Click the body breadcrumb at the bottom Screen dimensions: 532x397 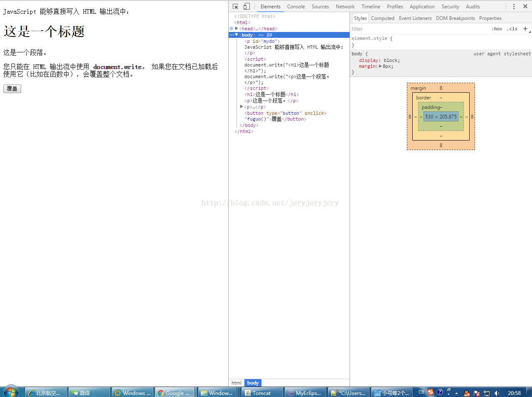(x=253, y=383)
